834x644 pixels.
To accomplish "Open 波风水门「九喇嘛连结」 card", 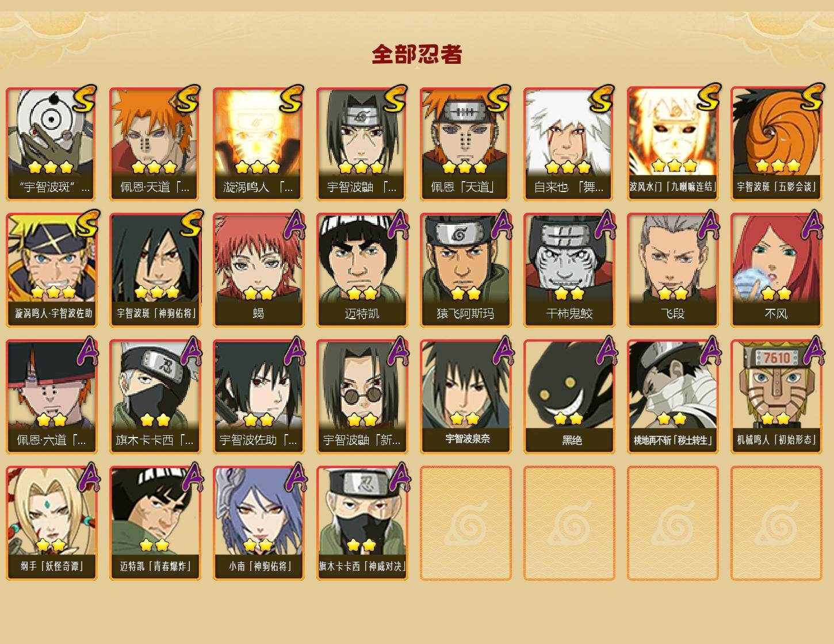I will (672, 144).
